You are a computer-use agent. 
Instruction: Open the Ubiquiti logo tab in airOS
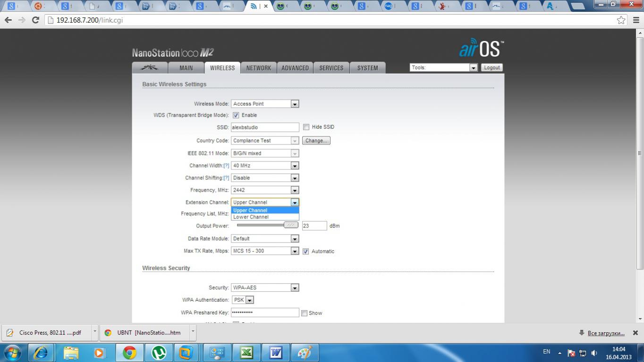tap(150, 68)
